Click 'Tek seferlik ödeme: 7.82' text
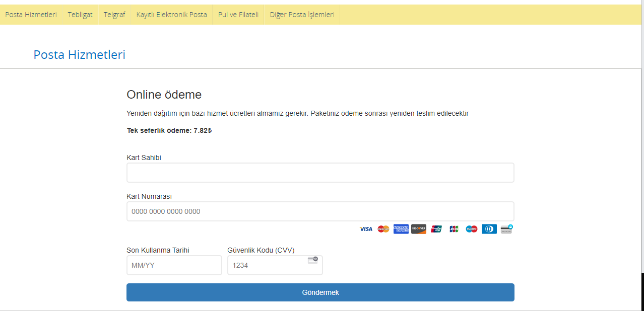Viewport: 644px width, 311px height. pyautogui.click(x=169, y=130)
